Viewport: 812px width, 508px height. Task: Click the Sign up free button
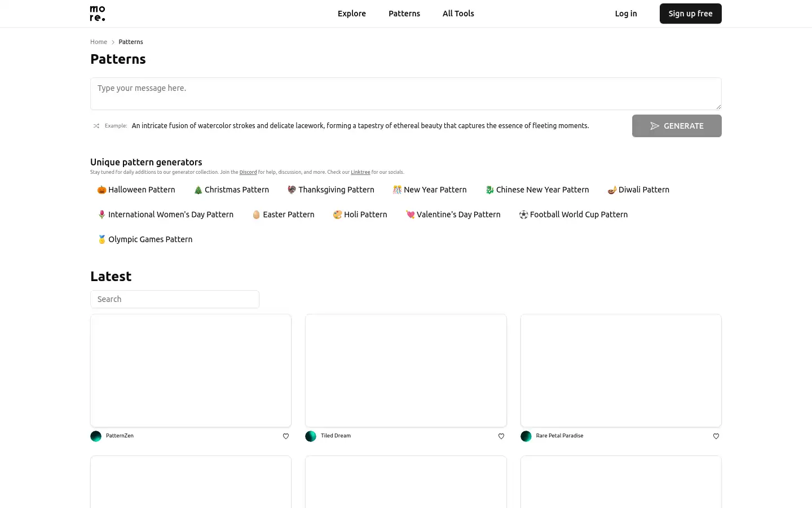pyautogui.click(x=691, y=14)
